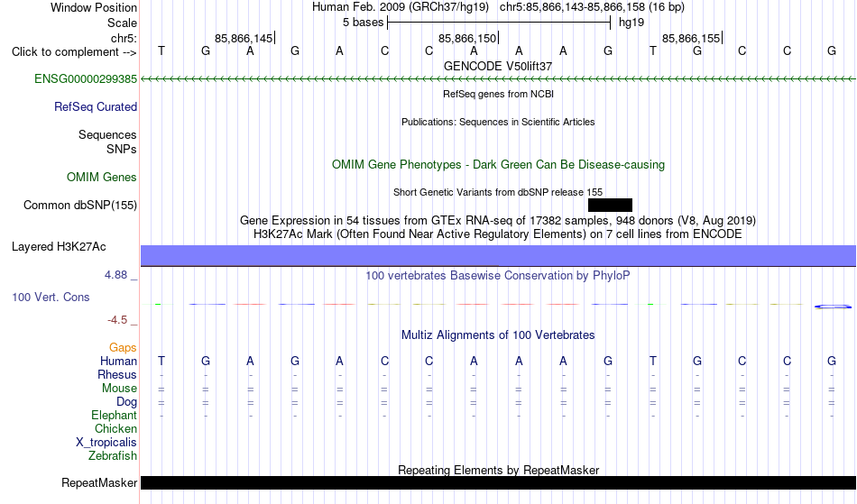Click 'Multiz Alignments of 100 Vertebrates' title

point(498,334)
